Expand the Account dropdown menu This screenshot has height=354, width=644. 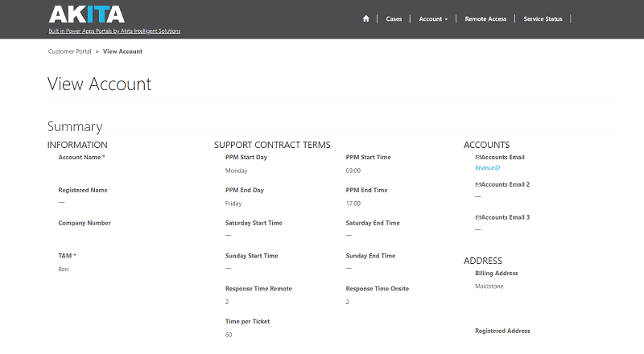pyautogui.click(x=433, y=19)
